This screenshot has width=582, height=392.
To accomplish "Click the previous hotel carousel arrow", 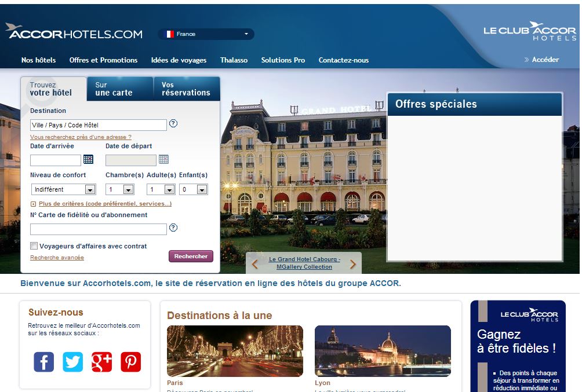I will 254,263.
